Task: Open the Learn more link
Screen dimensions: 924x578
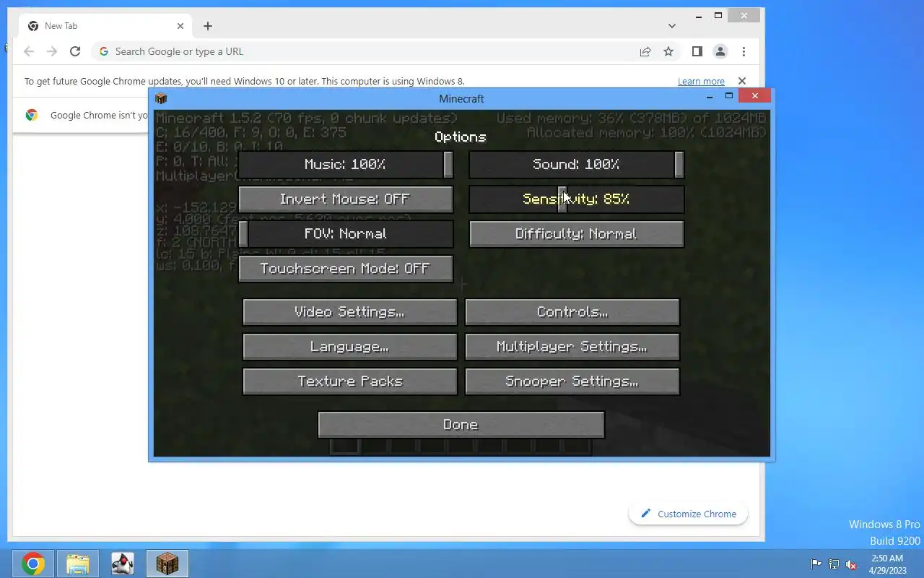Action: click(701, 82)
